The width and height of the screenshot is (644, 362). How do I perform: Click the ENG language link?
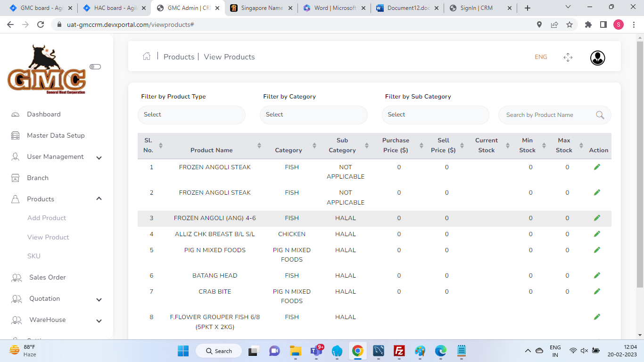coord(541,57)
